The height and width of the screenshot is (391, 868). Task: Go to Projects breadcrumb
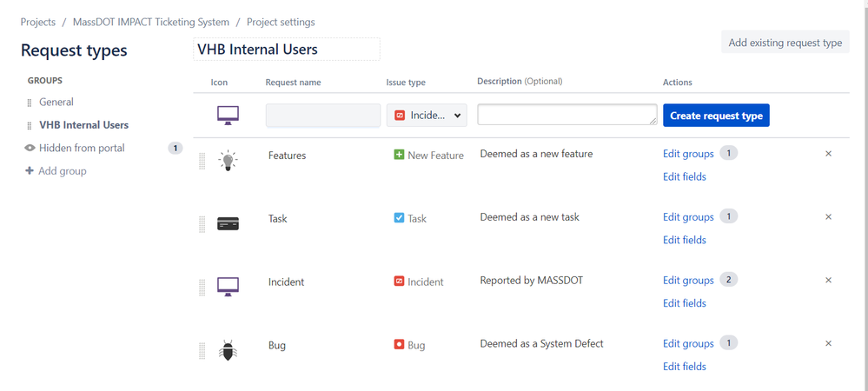point(38,22)
